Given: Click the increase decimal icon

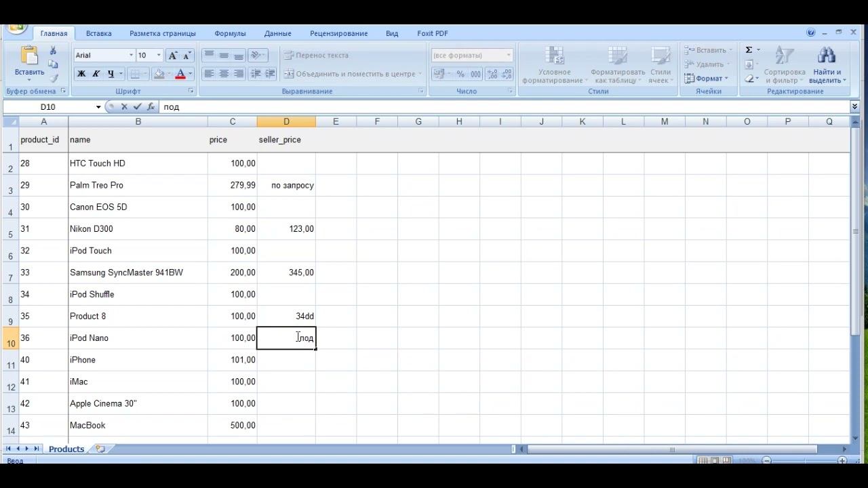Looking at the screenshot, I should (x=492, y=74).
